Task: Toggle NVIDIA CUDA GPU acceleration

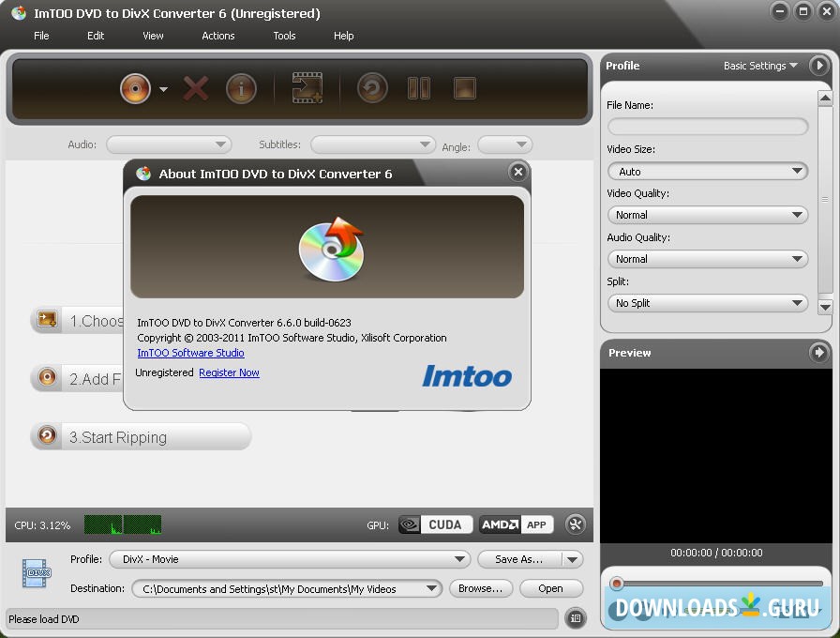Action: 436,524
